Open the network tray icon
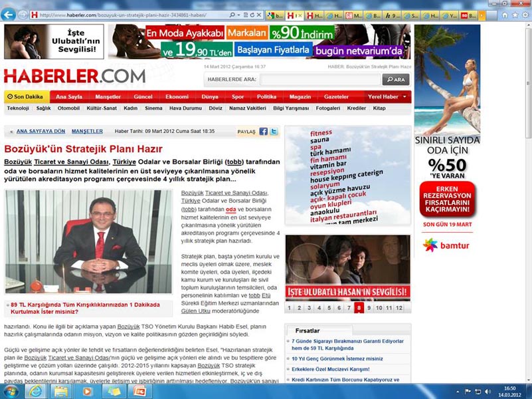The width and height of the screenshot is (532, 399). [x=478, y=392]
